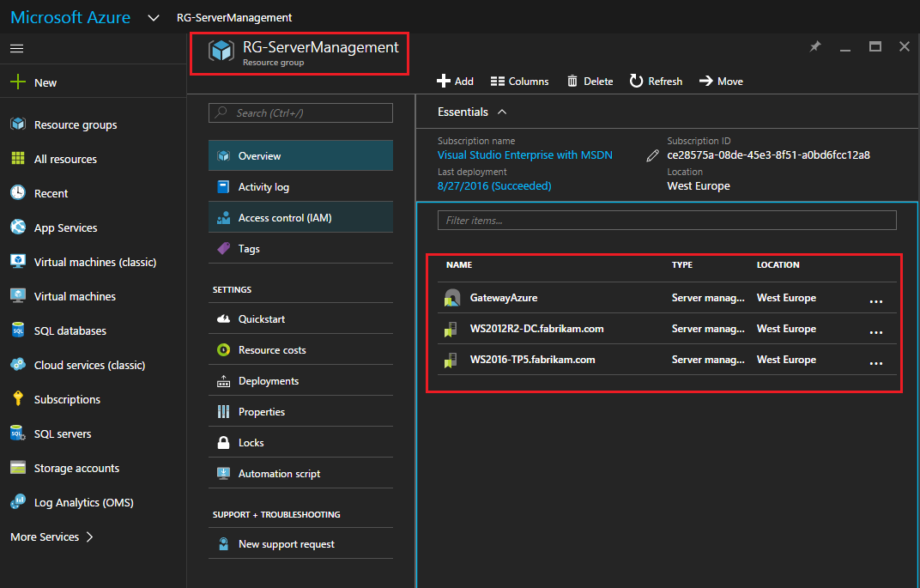Open the Deployments menu item

pos(300,381)
